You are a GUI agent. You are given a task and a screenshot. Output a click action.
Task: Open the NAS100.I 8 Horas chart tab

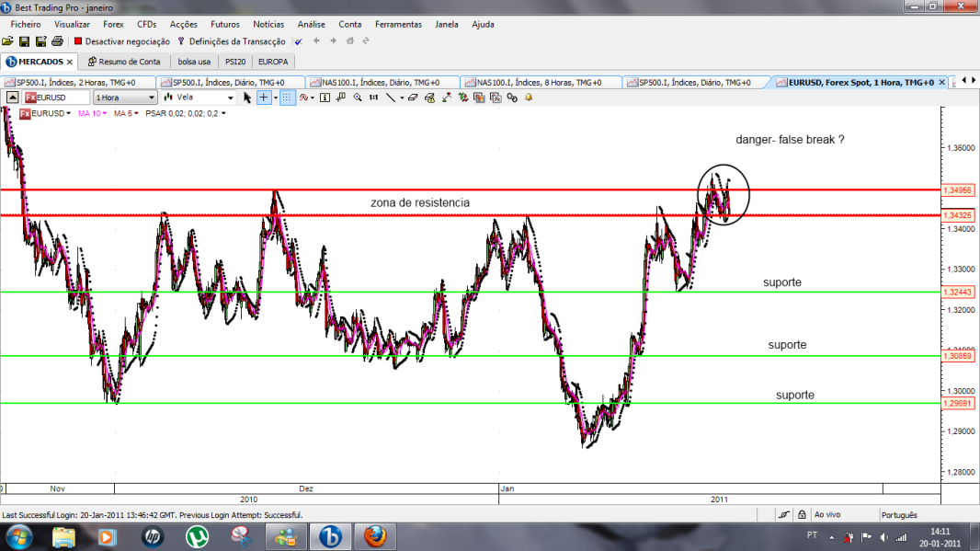click(x=540, y=83)
